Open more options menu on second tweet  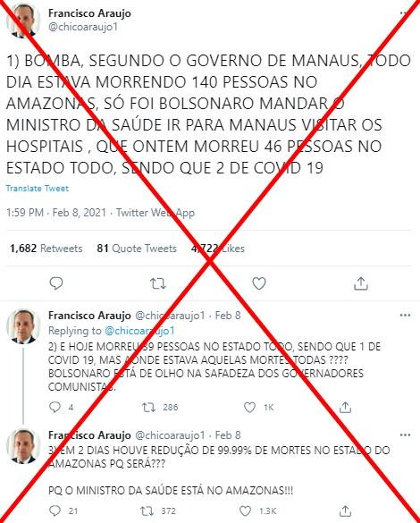point(405,316)
